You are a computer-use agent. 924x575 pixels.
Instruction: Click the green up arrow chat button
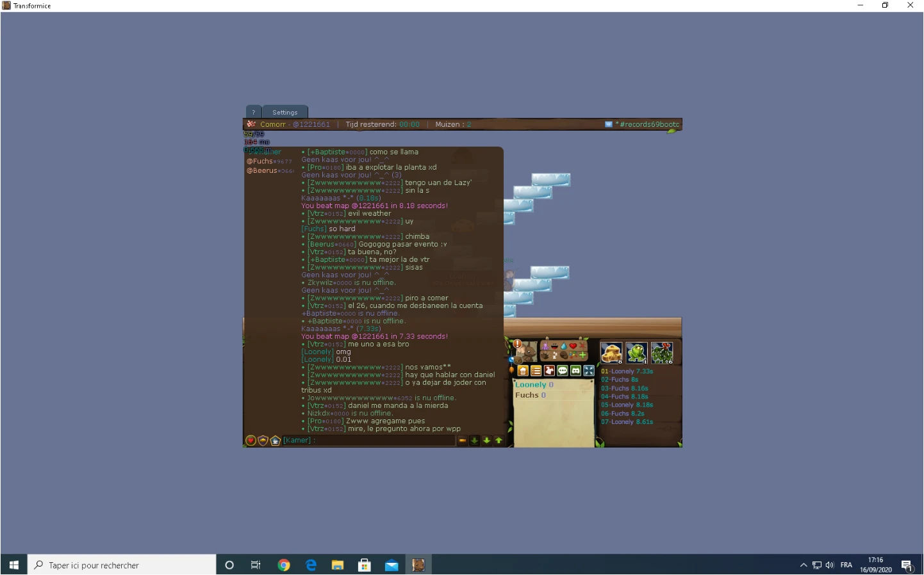(x=499, y=441)
